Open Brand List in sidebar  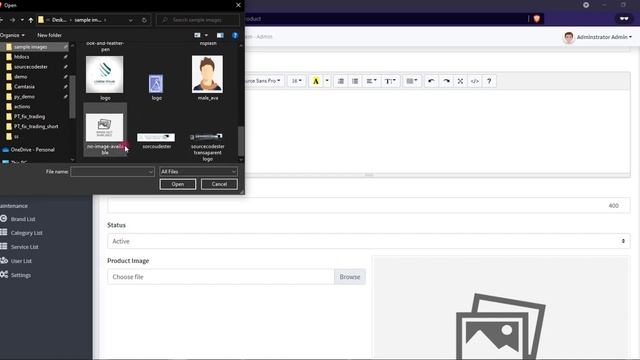coord(23,219)
